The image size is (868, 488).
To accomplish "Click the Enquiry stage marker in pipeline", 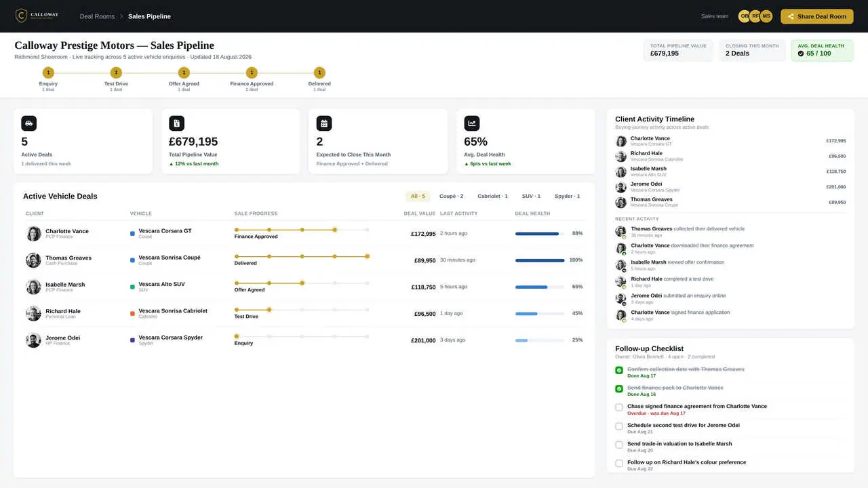I will (x=48, y=73).
